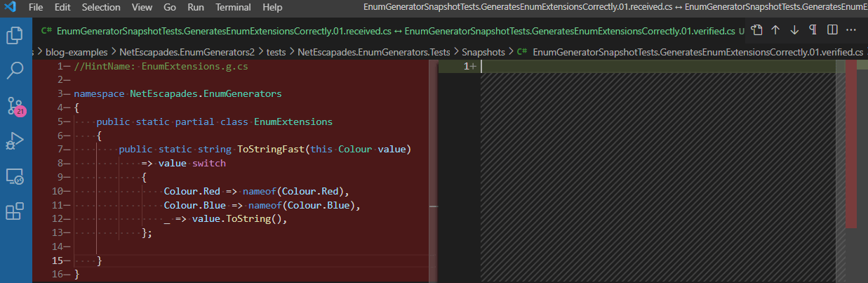Click nameof(Colour.Red) on line 10
This screenshot has width=868, height=283.
293,191
